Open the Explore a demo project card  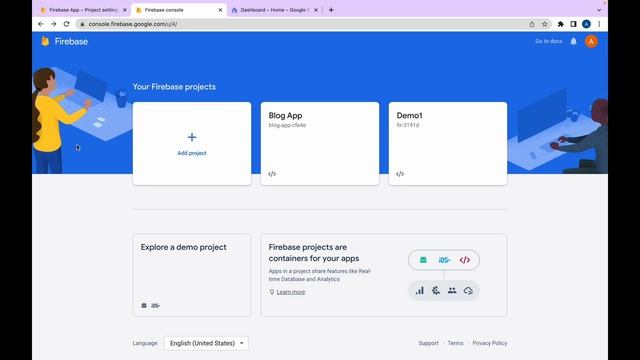pos(192,275)
